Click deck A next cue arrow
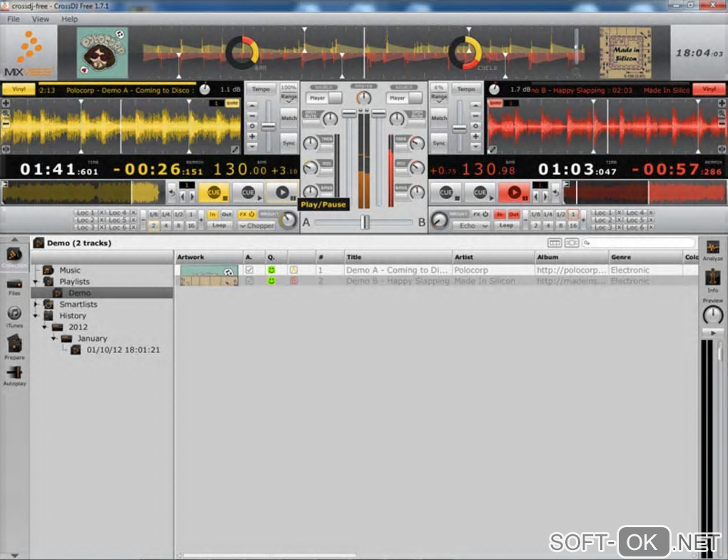Viewport: 728px width, 560px height. [x=192, y=197]
